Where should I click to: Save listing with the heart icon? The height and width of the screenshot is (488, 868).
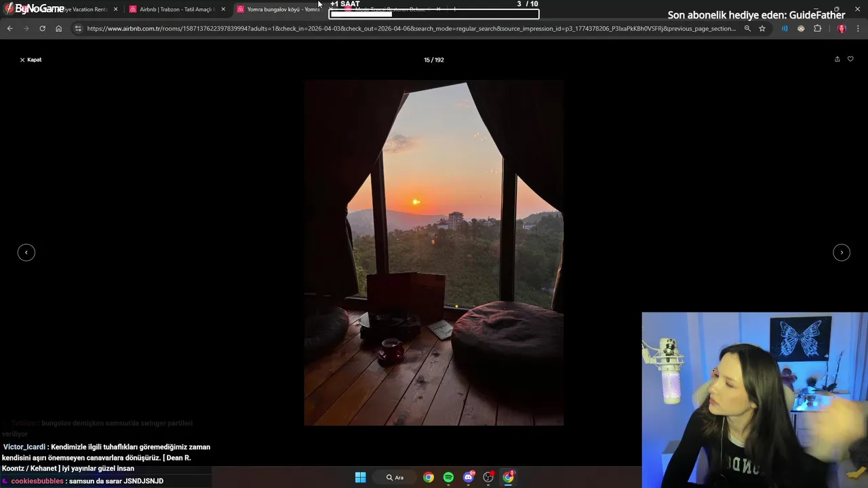click(850, 59)
